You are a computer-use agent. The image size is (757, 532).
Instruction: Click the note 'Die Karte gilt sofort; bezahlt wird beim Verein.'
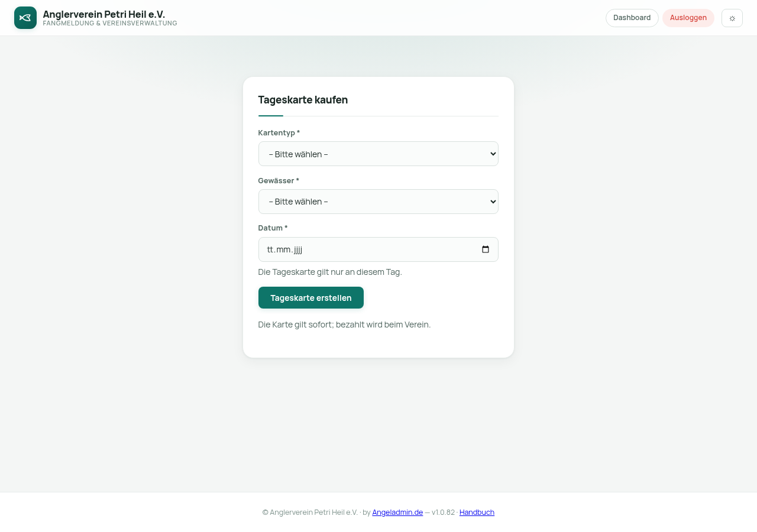(344, 325)
